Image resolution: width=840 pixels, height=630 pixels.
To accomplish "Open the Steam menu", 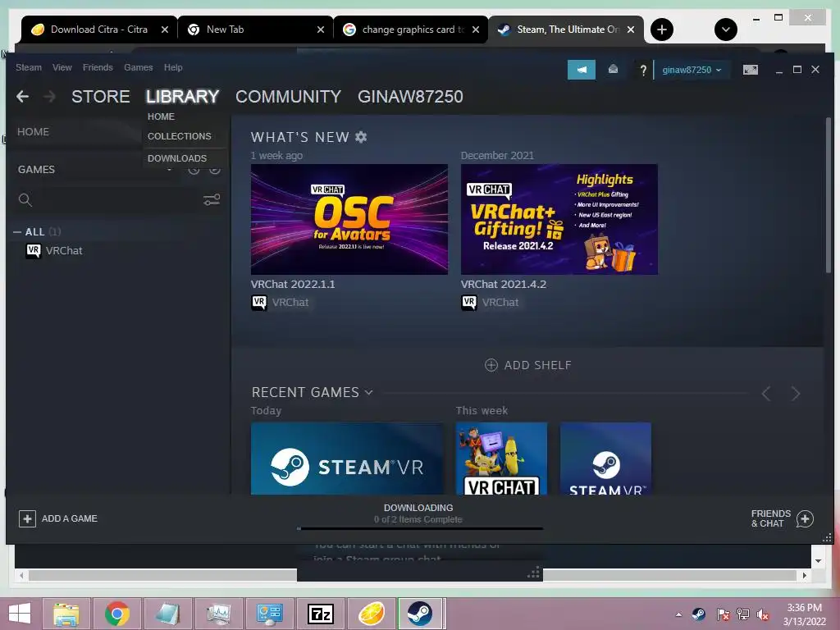I will [29, 67].
